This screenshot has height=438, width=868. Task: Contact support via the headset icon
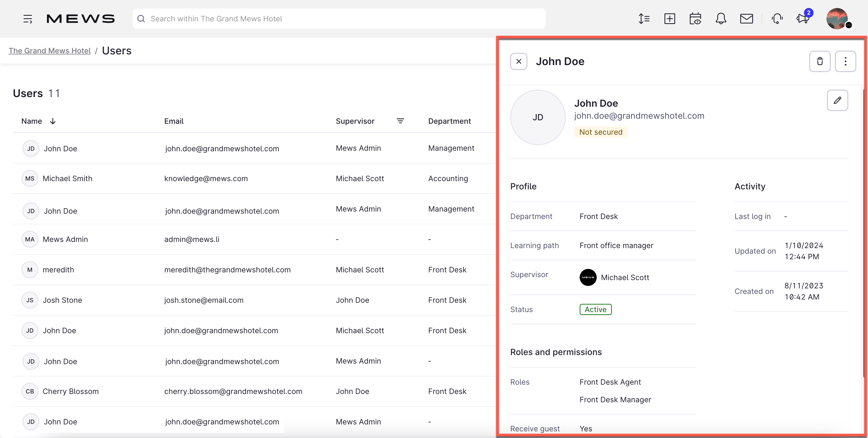[x=777, y=18]
